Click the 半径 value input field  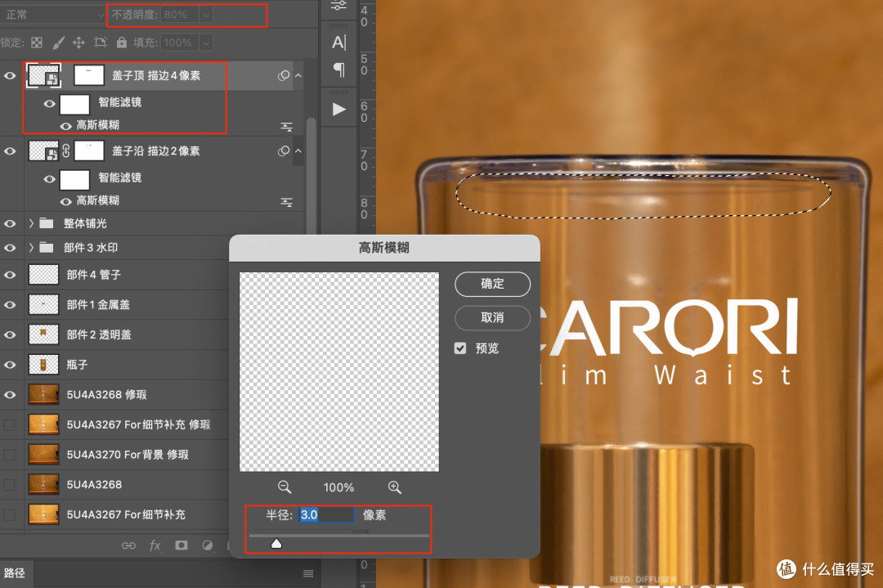[326, 514]
